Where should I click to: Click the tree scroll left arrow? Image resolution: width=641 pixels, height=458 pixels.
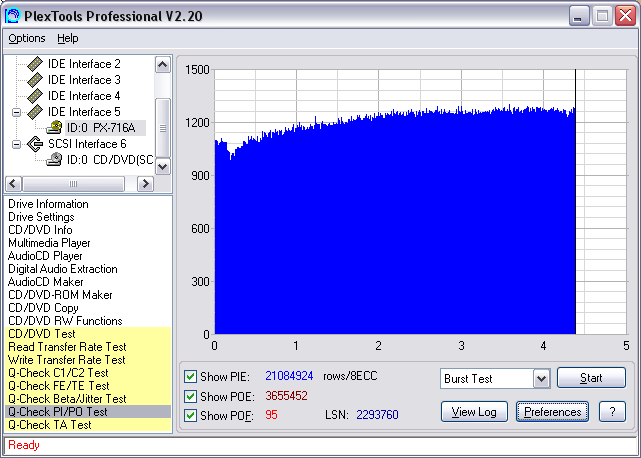tap(13, 184)
